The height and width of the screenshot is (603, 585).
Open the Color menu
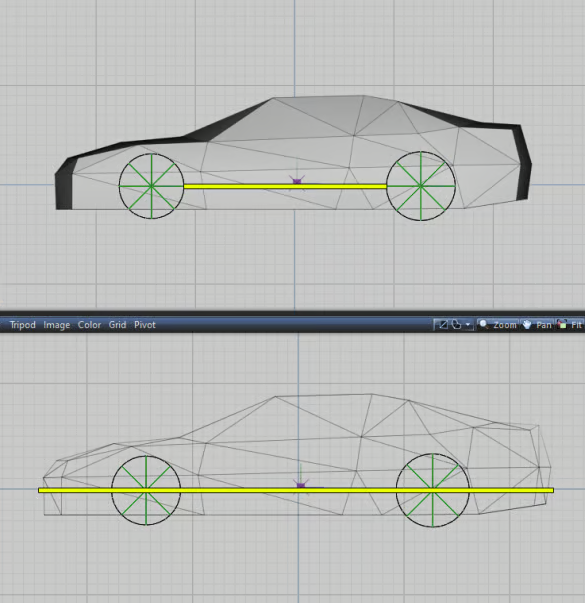click(x=89, y=325)
